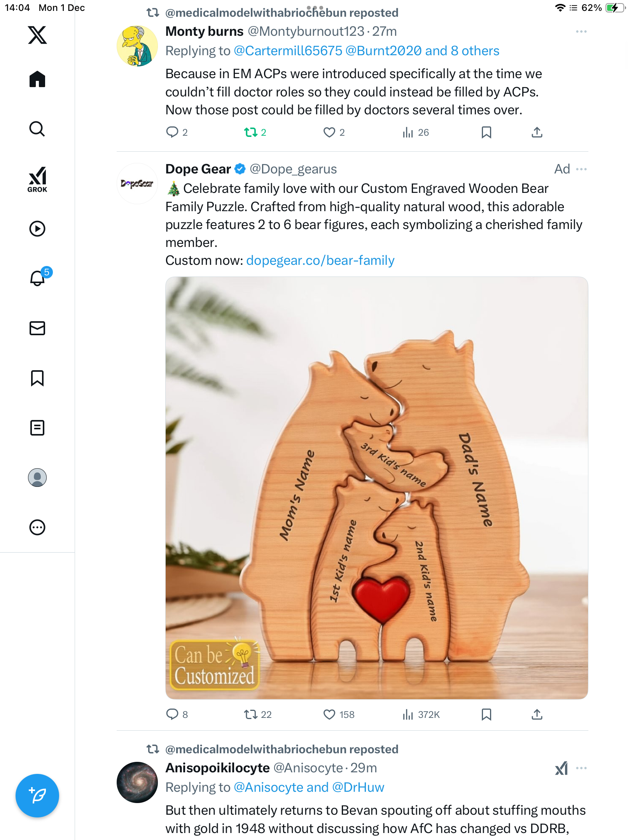Open the @Cartermill65675 mention

pos(288,51)
